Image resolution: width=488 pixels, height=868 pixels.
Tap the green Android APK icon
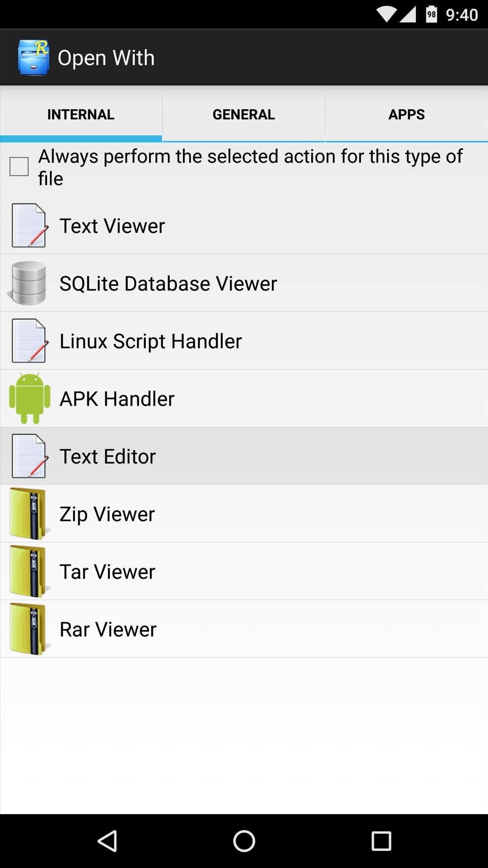click(30, 398)
